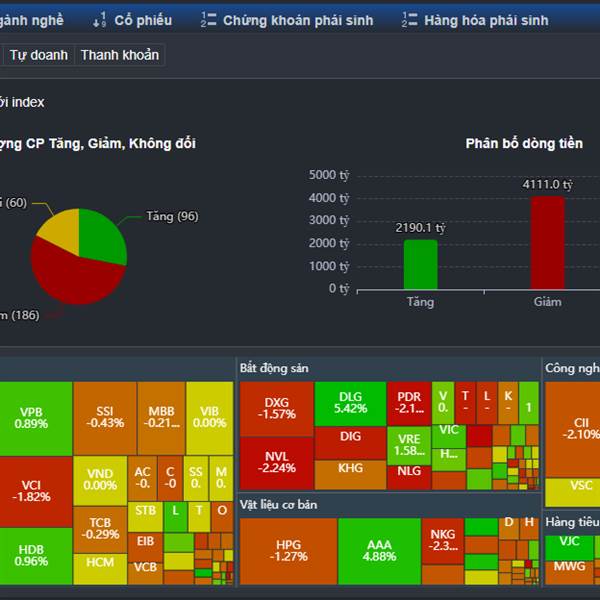The image size is (600, 600).
Task: Select the MBB treemap tile
Action: click(161, 418)
